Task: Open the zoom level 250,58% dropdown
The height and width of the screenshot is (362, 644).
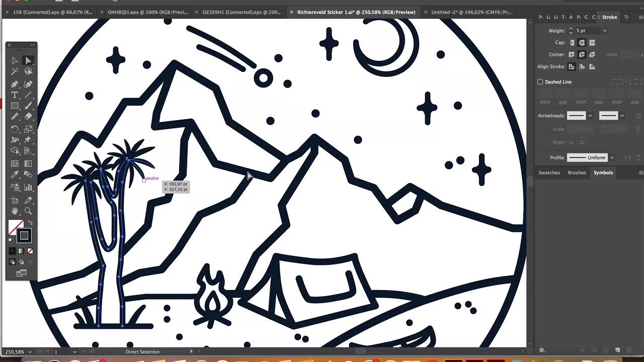Action: [x=30, y=352]
